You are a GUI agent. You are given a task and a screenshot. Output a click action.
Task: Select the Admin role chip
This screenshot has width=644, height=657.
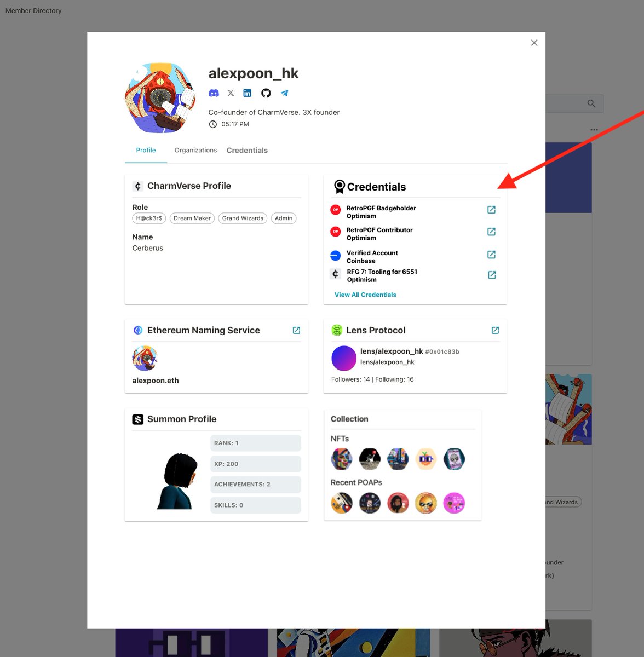[284, 218]
